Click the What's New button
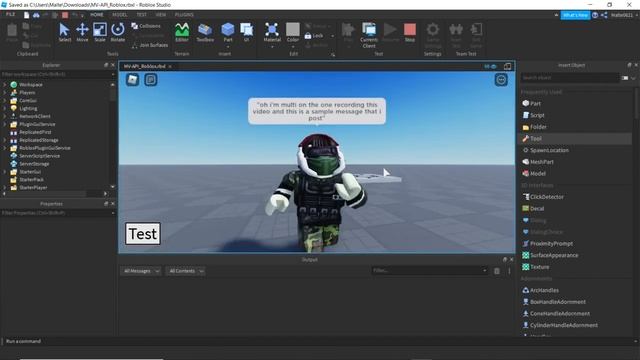The height and width of the screenshot is (360, 640). (x=575, y=15)
